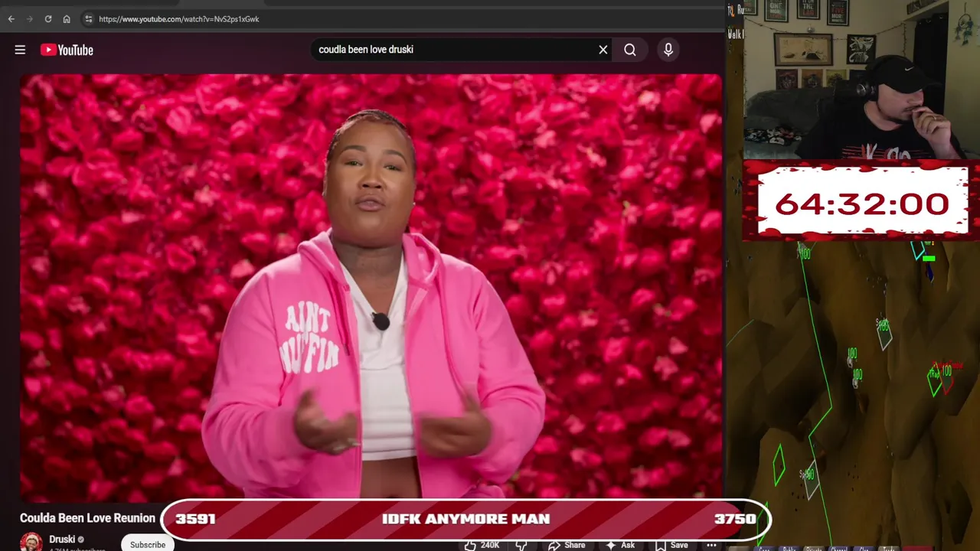View site information icon in address bar
The width and height of the screenshot is (980, 551).
point(88,19)
